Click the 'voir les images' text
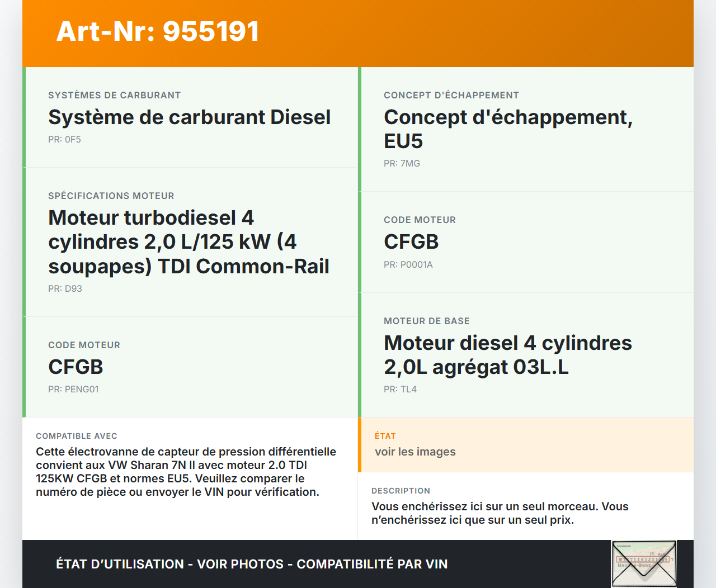Image resolution: width=716 pixels, height=588 pixels. 415,452
